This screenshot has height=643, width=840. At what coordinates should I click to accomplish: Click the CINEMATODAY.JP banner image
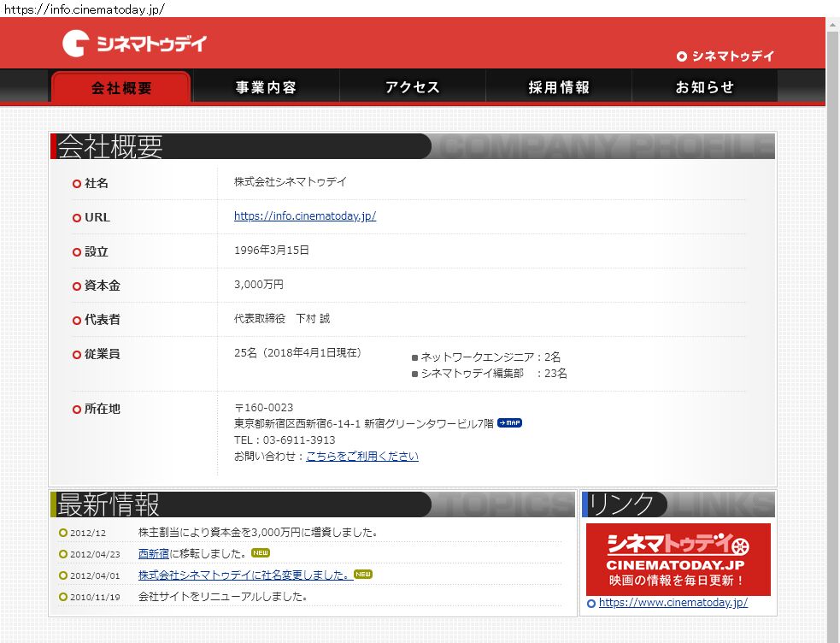[x=678, y=559]
